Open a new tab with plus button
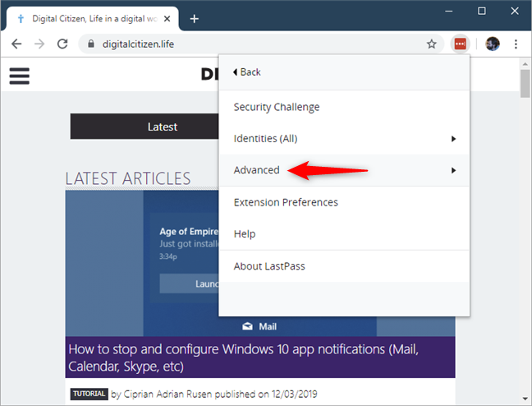 [194, 19]
